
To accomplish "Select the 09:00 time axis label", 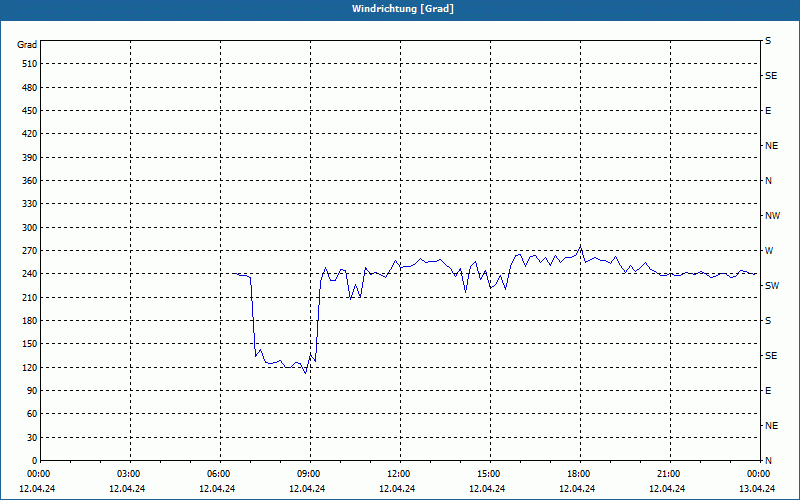I will (x=309, y=473).
